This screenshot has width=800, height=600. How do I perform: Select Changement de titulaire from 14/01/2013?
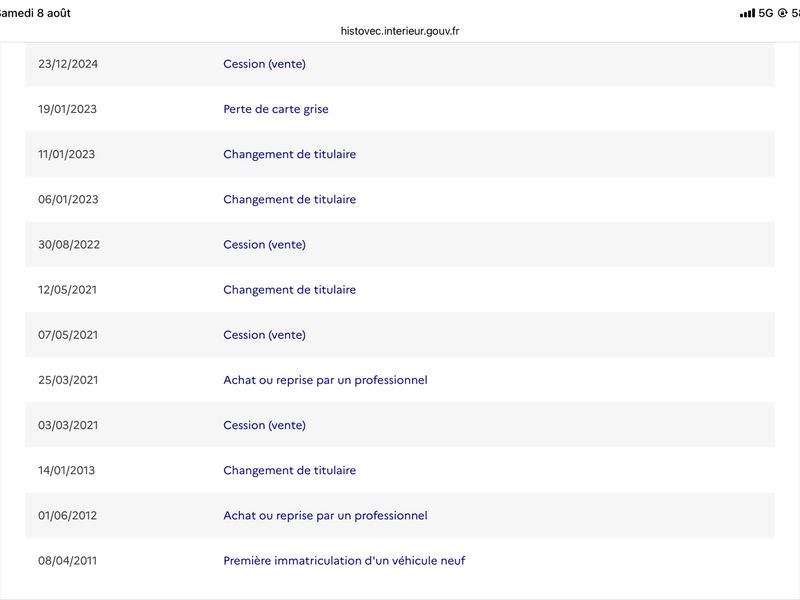(289, 470)
